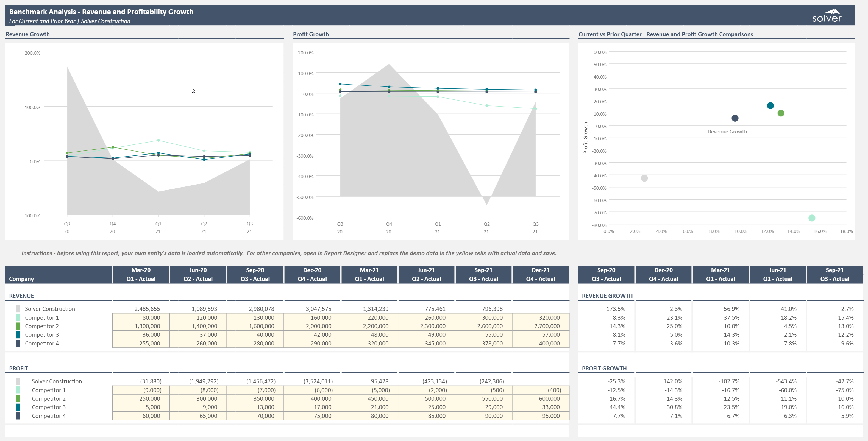
Task: Click the profit growth value -75.0%
Action: point(845,390)
